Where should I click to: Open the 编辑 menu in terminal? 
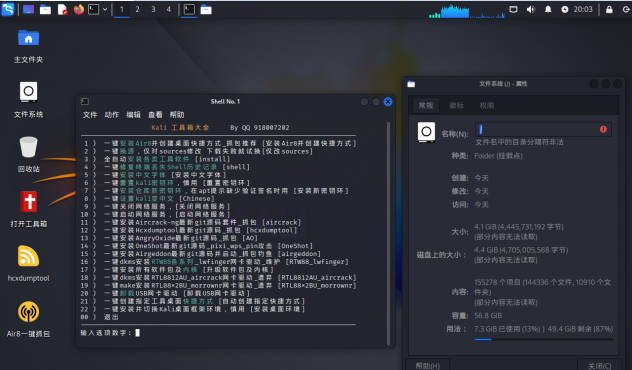(133, 115)
